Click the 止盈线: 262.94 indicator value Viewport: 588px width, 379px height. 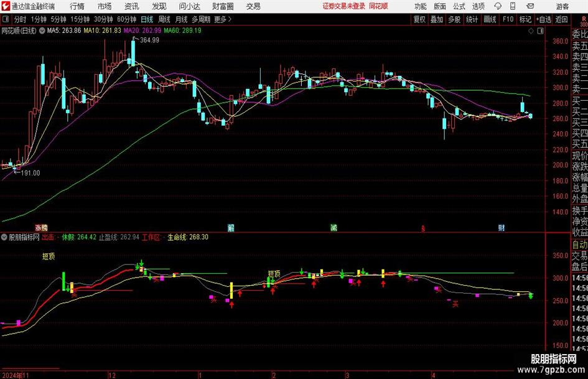tap(119, 237)
